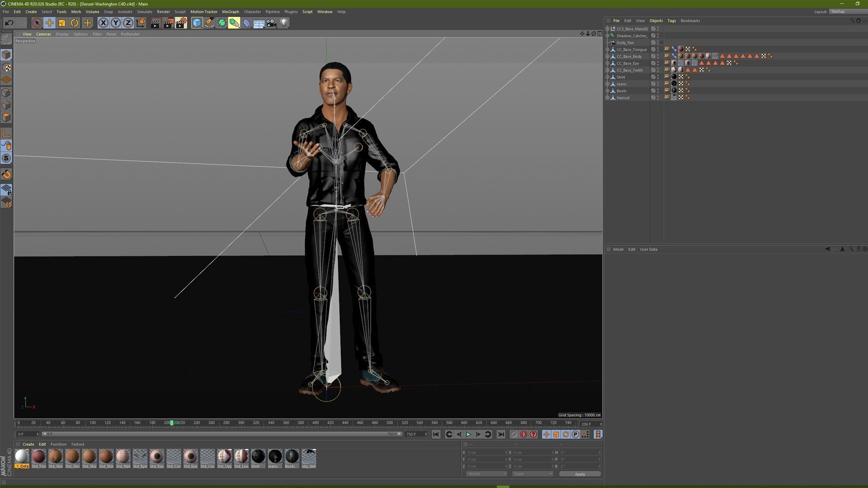The height and width of the screenshot is (488, 868).
Task: Click the Undo arrow icon
Action: point(9,23)
